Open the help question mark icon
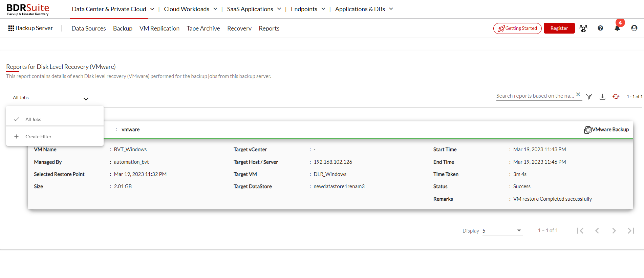Image resolution: width=644 pixels, height=278 pixels. click(600, 28)
